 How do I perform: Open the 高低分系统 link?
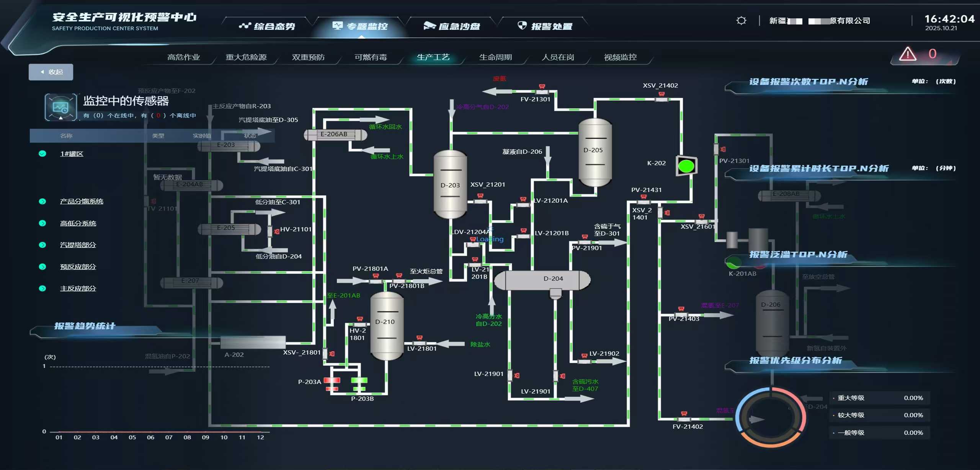(x=78, y=223)
